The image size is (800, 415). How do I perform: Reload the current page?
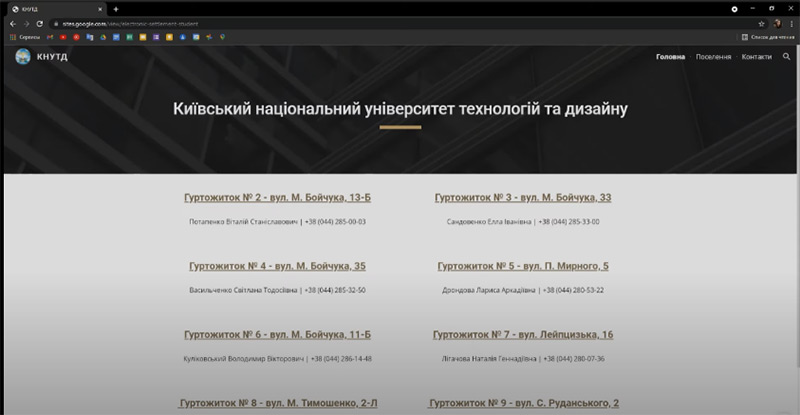tap(39, 23)
